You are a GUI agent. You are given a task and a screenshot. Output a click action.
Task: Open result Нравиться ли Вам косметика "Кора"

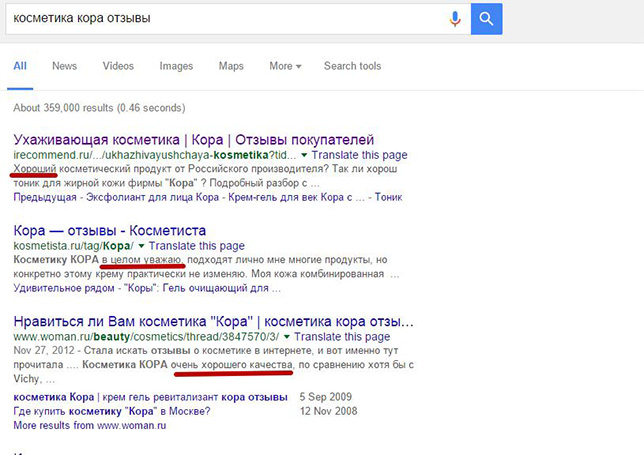pyautogui.click(x=214, y=321)
